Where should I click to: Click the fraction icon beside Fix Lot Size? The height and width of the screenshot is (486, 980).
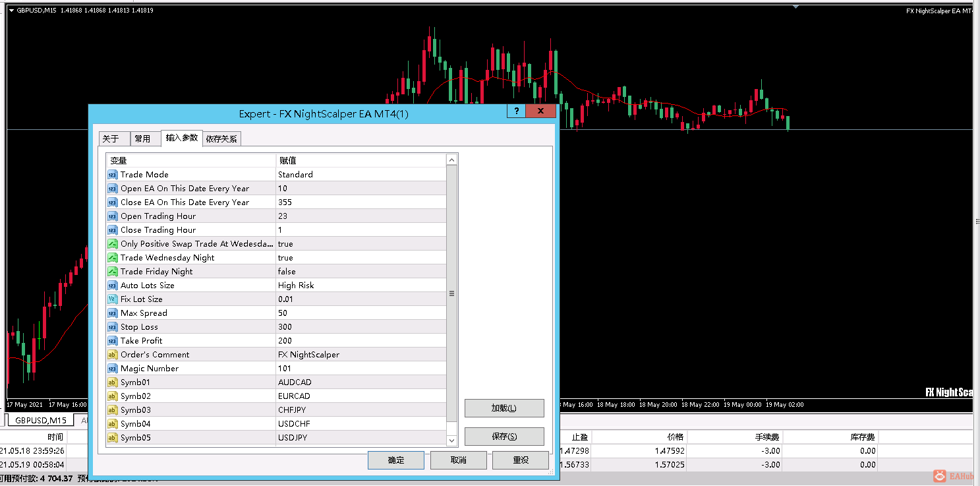coord(113,299)
